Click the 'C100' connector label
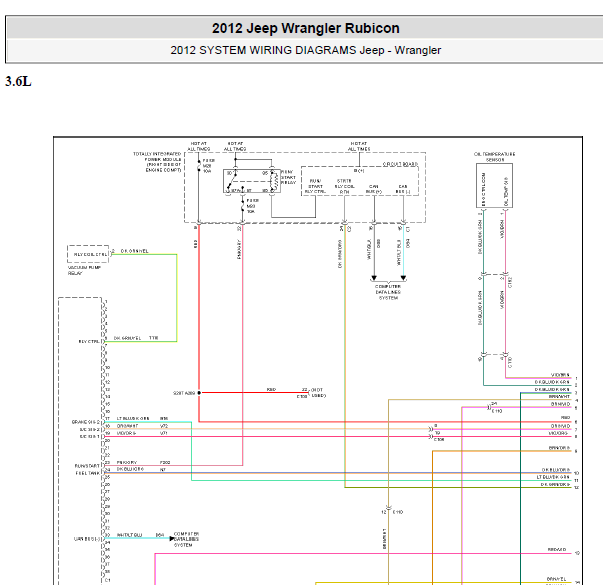The height and width of the screenshot is (585, 603). click(302, 396)
